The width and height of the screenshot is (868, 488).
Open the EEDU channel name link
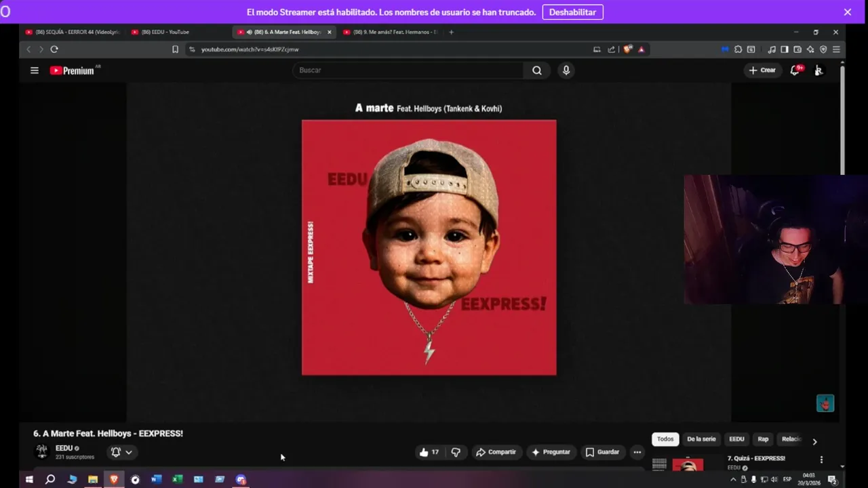tap(64, 448)
